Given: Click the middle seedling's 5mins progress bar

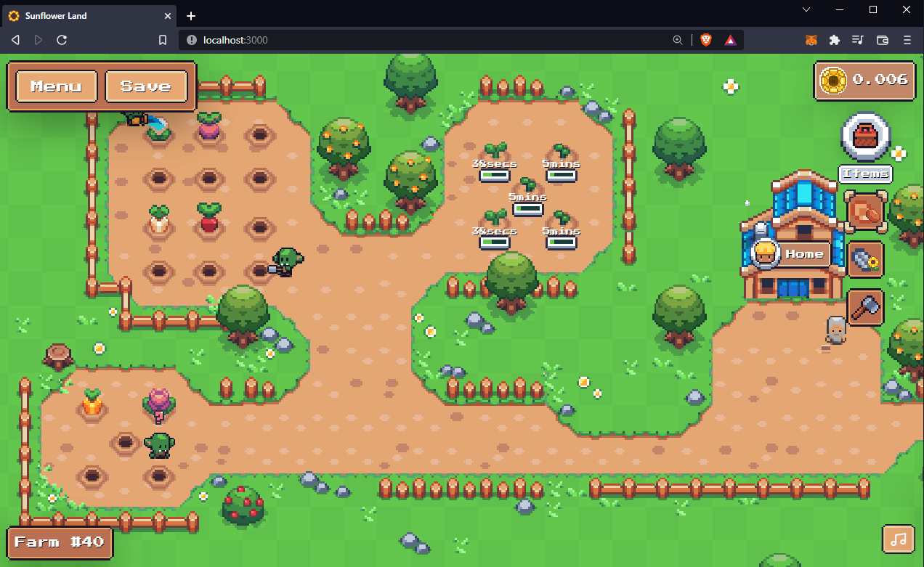Looking at the screenshot, I should [528, 209].
